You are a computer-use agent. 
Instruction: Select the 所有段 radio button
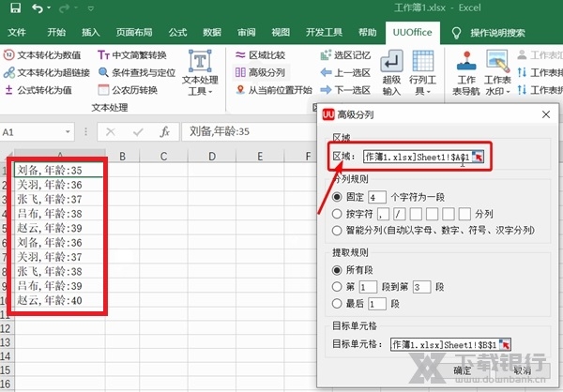coord(337,270)
